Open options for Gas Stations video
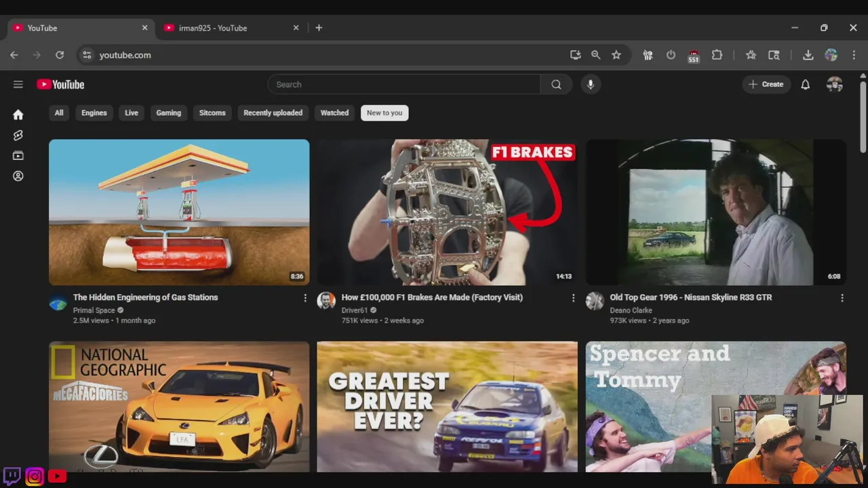The height and width of the screenshot is (488, 868). coord(305,298)
